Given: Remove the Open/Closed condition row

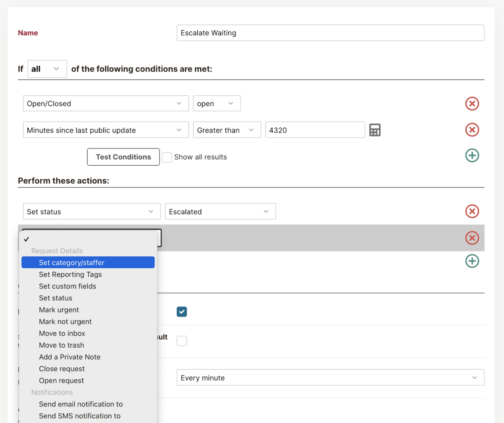Looking at the screenshot, I should 472,103.
